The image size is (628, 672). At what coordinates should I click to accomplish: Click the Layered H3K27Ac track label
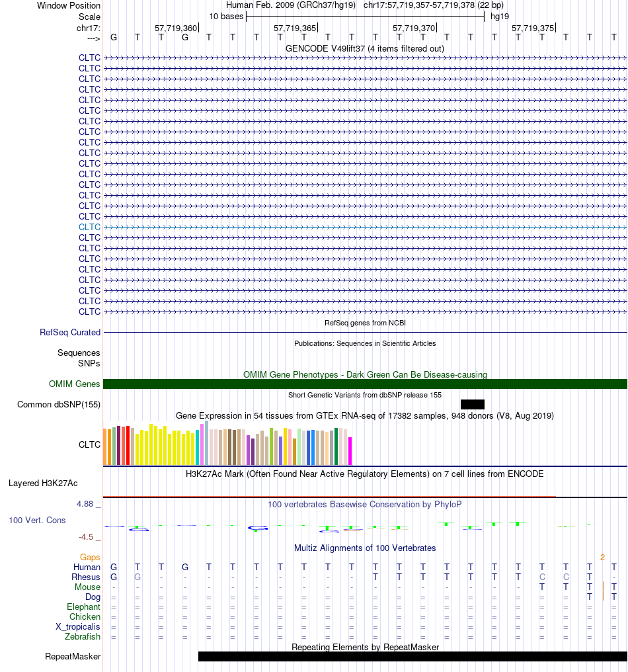coord(43,483)
